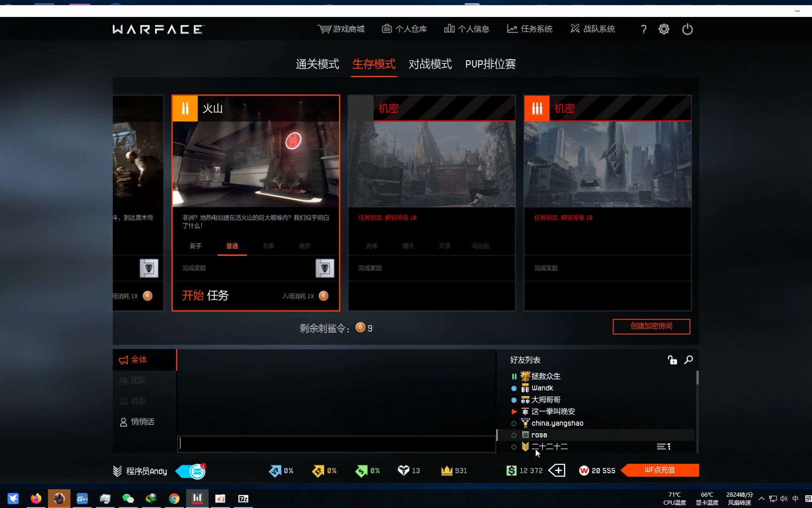Click the power quit icon
This screenshot has width=812, height=508.
tap(687, 29)
